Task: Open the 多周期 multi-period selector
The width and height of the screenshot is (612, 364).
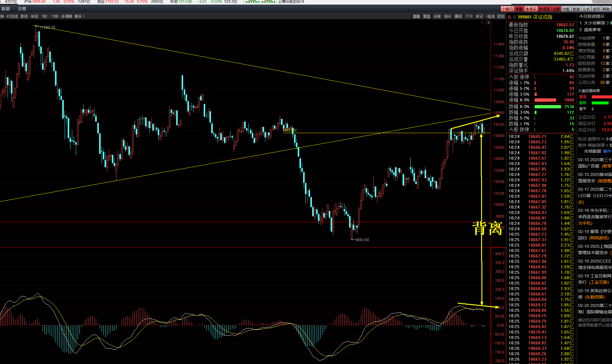Action: pyautogui.click(x=66, y=16)
